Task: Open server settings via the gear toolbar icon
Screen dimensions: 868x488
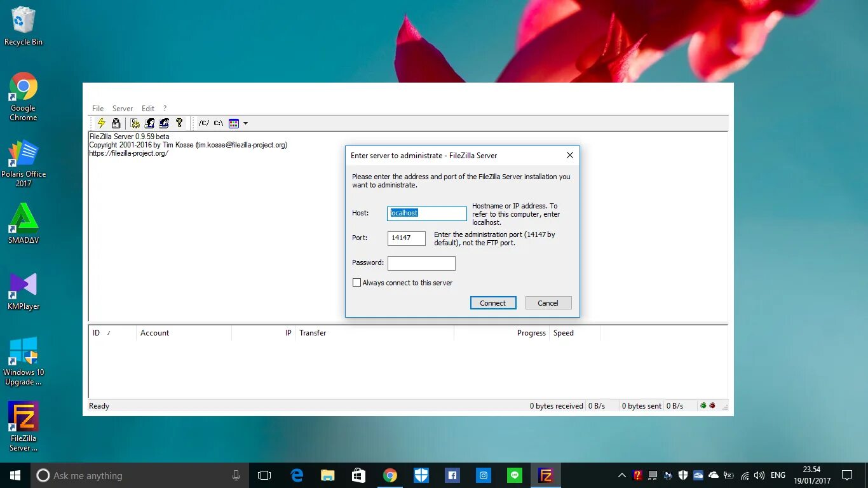Action: [135, 123]
